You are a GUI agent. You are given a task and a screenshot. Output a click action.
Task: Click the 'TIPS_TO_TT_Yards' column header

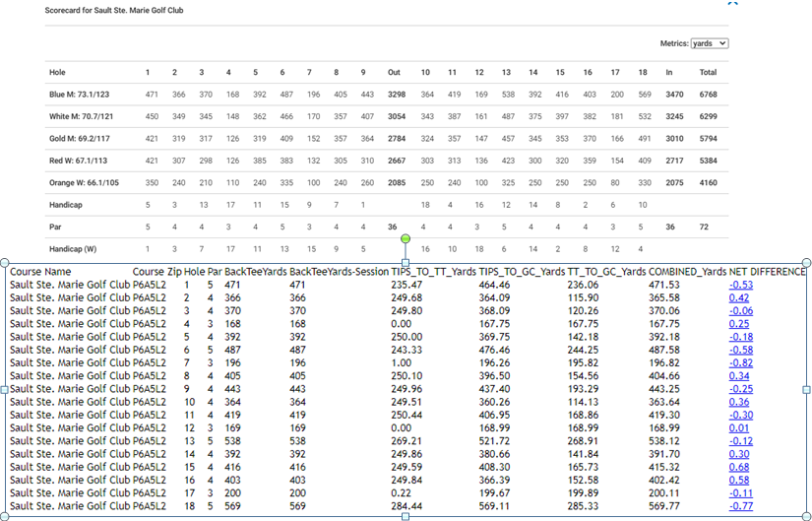click(433, 272)
